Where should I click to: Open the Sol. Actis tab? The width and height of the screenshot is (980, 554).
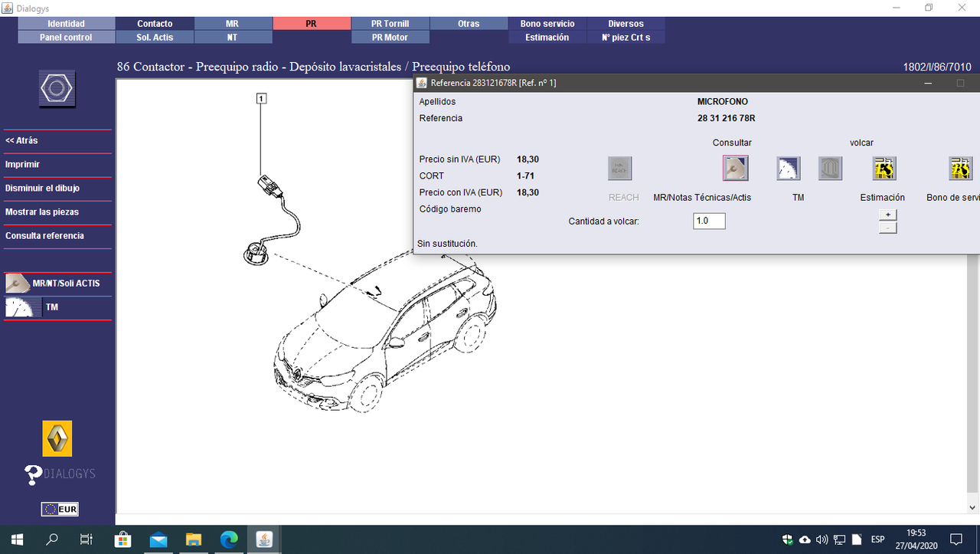point(155,37)
